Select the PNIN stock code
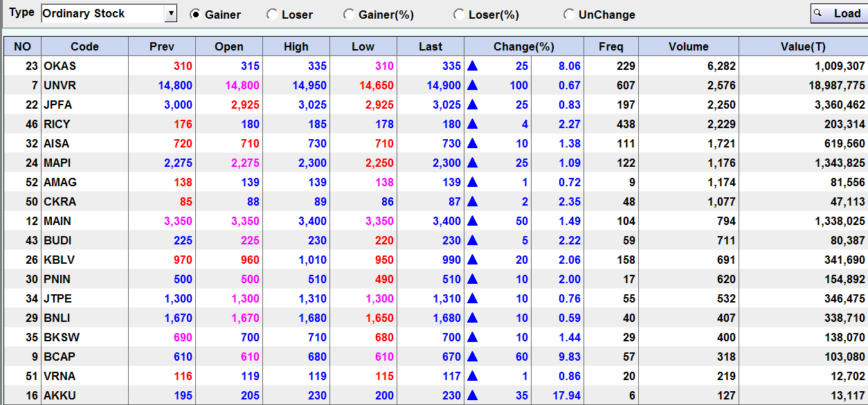The width and height of the screenshot is (868, 405). pyautogui.click(x=57, y=280)
